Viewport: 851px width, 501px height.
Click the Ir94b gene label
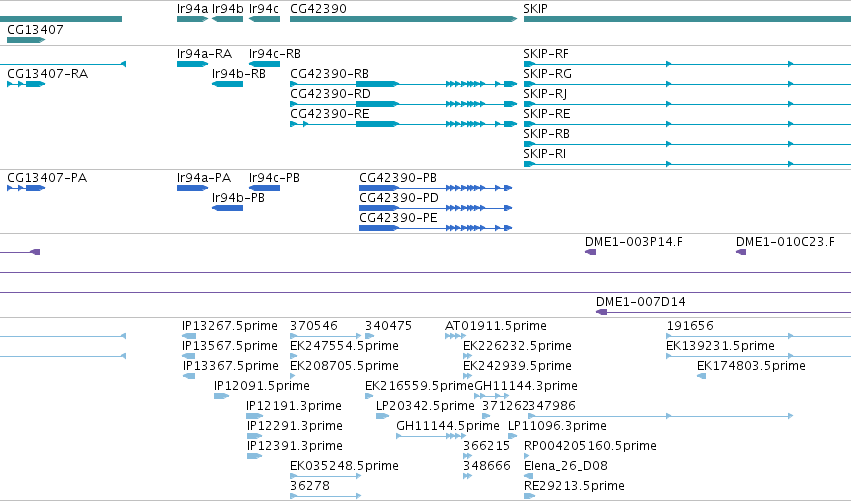click(x=227, y=9)
